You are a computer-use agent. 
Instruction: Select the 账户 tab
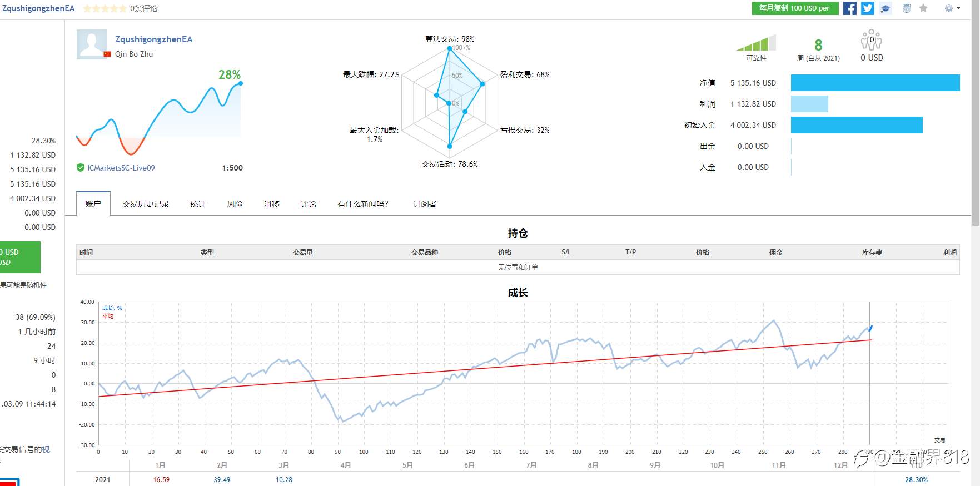[x=93, y=204]
